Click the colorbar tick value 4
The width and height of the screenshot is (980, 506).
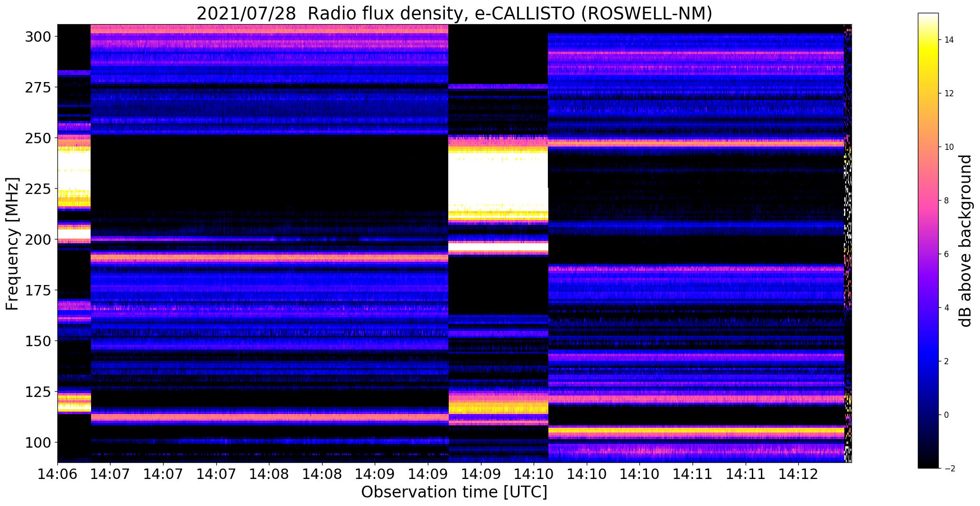click(x=946, y=308)
